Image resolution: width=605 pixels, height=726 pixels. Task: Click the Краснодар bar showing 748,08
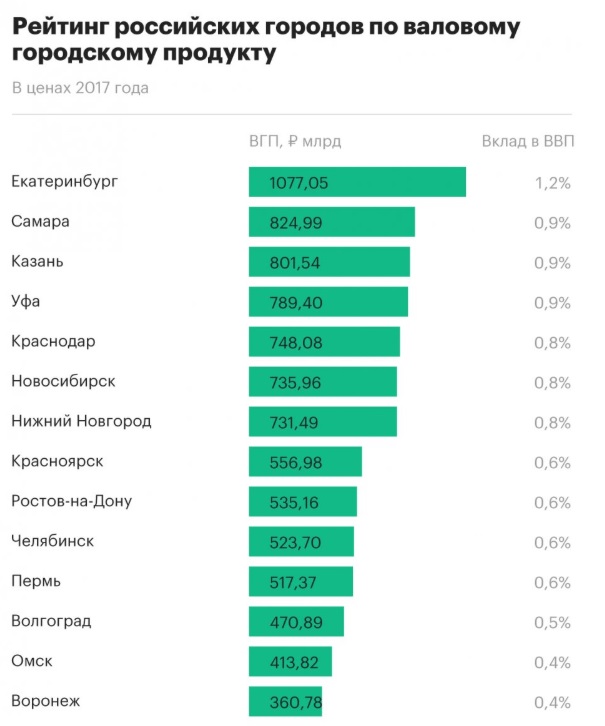coord(324,342)
